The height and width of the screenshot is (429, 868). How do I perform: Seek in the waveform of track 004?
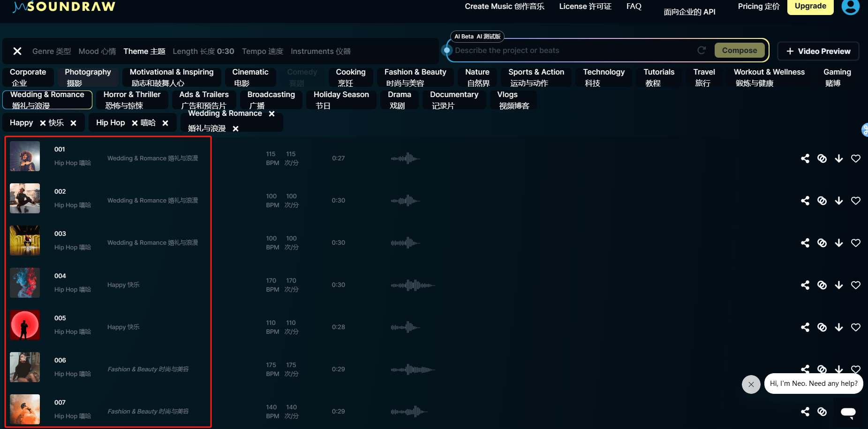413,285
